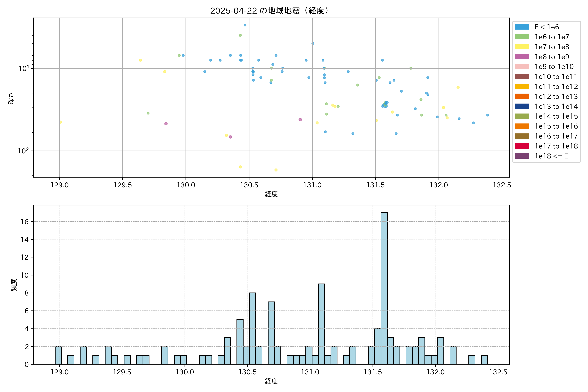Image resolution: width=588 pixels, height=392 pixels.
Task: Click the topmost blue scatter point
Action: point(245,25)
